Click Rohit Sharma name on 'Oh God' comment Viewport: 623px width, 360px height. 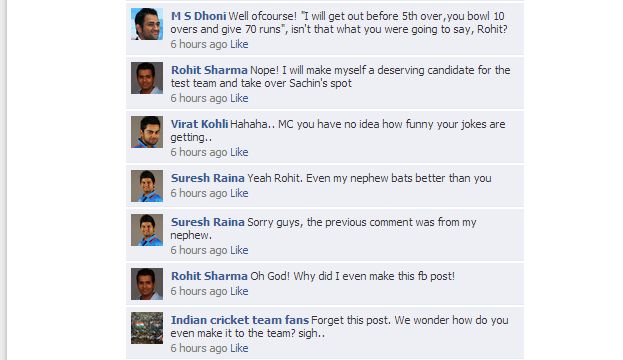(x=209, y=276)
